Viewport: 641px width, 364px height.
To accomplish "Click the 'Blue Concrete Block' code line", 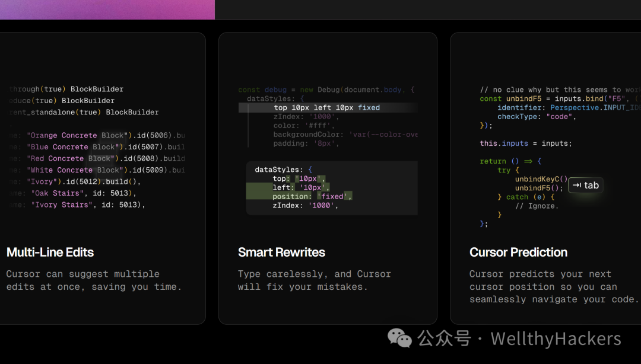I will (97, 146).
